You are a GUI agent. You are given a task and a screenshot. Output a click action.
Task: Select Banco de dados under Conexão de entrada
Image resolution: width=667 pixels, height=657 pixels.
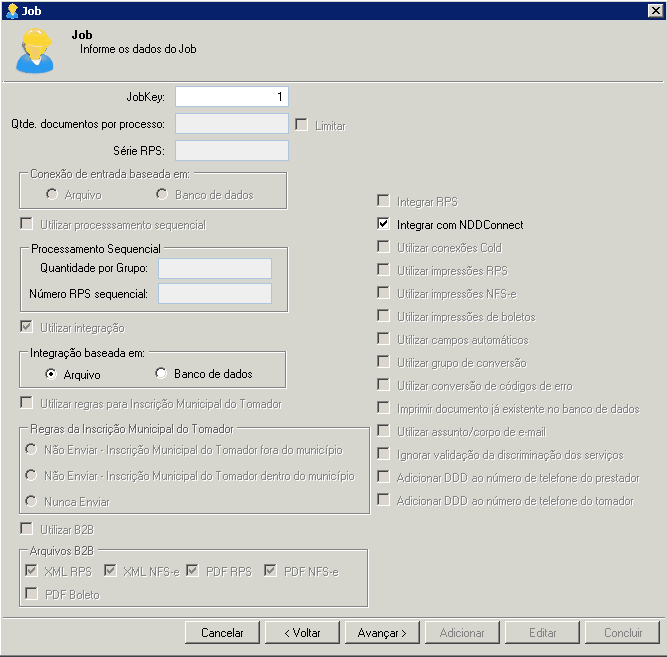coord(162,194)
